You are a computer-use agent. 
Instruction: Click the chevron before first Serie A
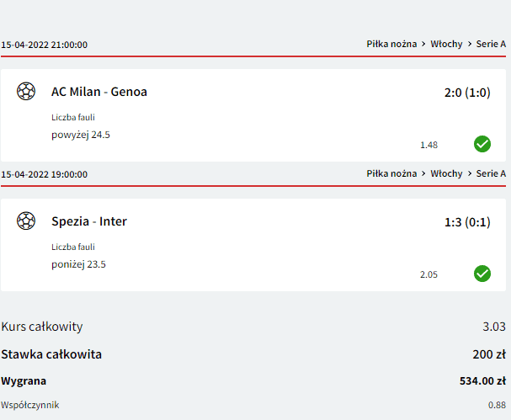click(x=470, y=44)
